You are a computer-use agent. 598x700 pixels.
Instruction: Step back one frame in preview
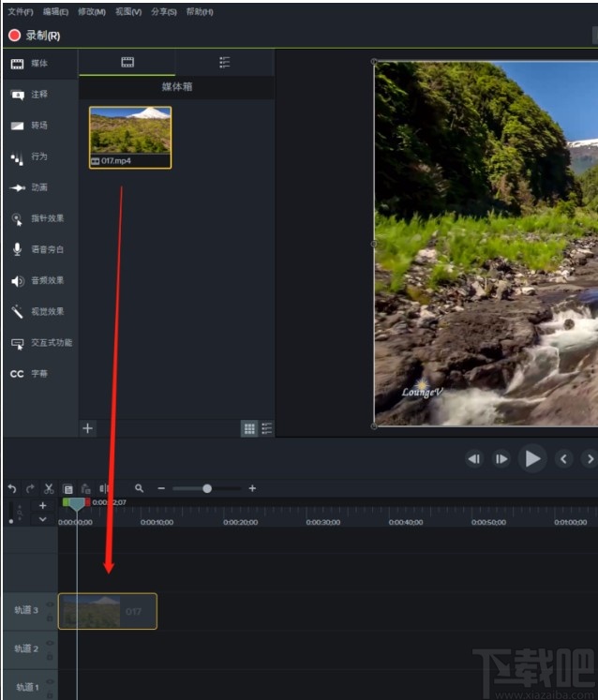click(x=474, y=458)
